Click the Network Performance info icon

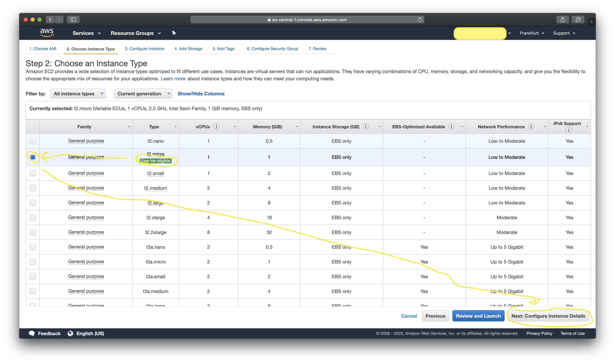pyautogui.click(x=531, y=127)
